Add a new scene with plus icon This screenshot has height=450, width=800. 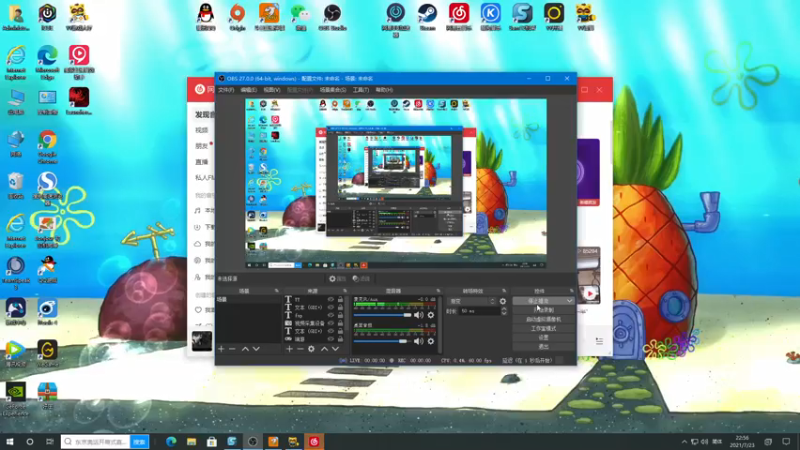coord(221,349)
